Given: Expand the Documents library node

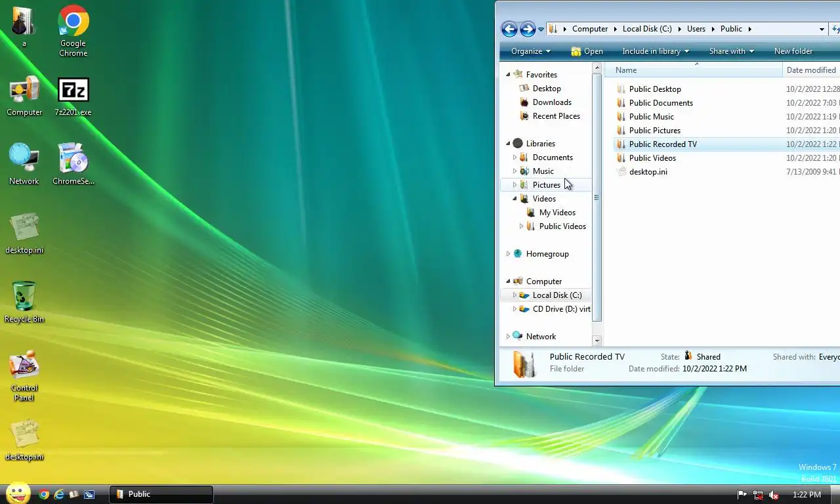Looking at the screenshot, I should point(514,157).
